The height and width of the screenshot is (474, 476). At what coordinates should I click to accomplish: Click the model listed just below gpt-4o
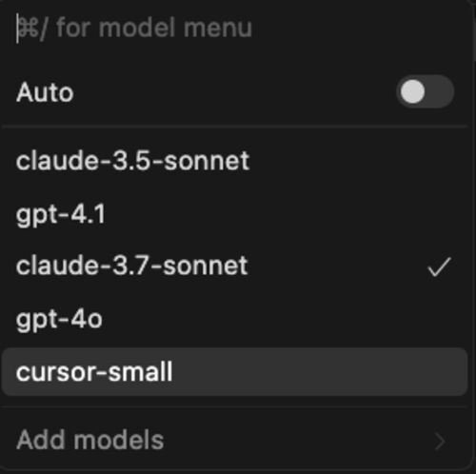pos(235,371)
